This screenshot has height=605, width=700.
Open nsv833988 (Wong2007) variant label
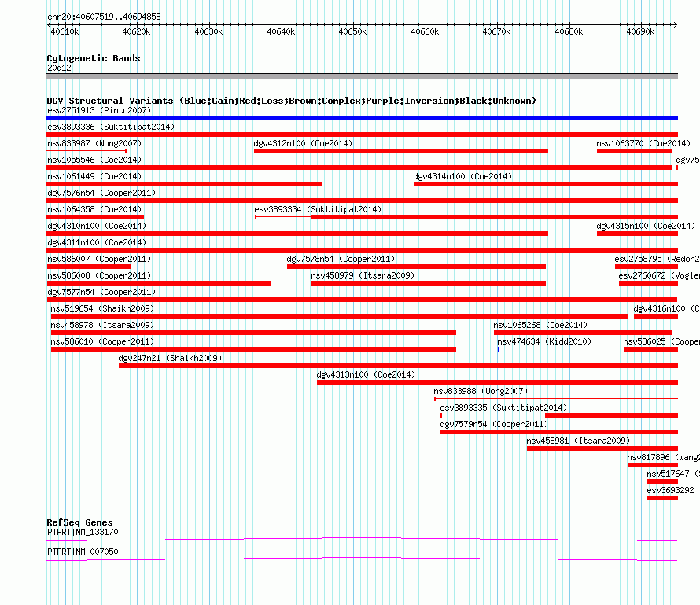[x=481, y=391]
